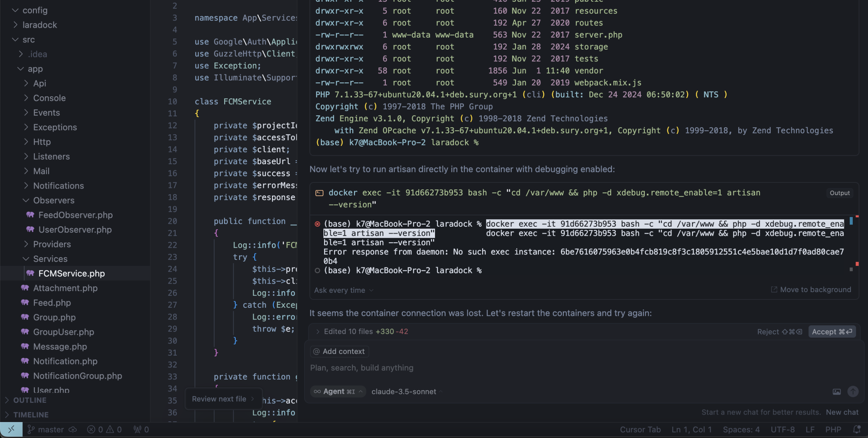
Task: Click the chat input field placeholder
Action: 361,368
